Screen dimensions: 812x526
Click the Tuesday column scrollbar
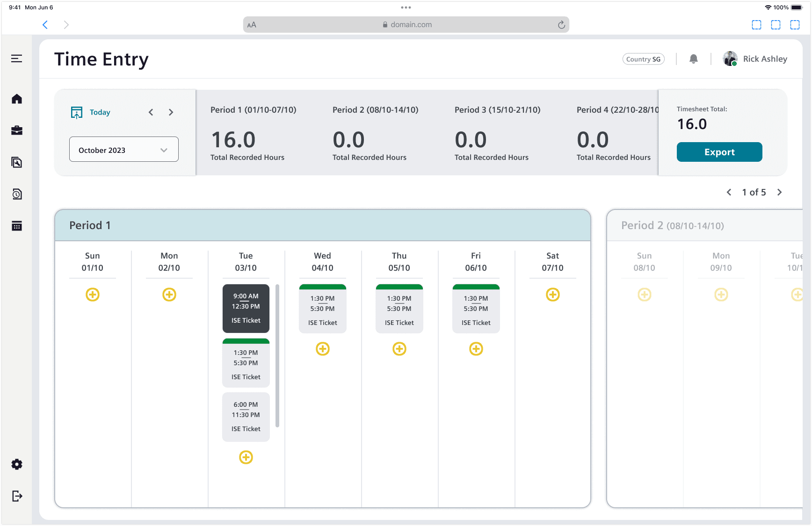pyautogui.click(x=277, y=356)
